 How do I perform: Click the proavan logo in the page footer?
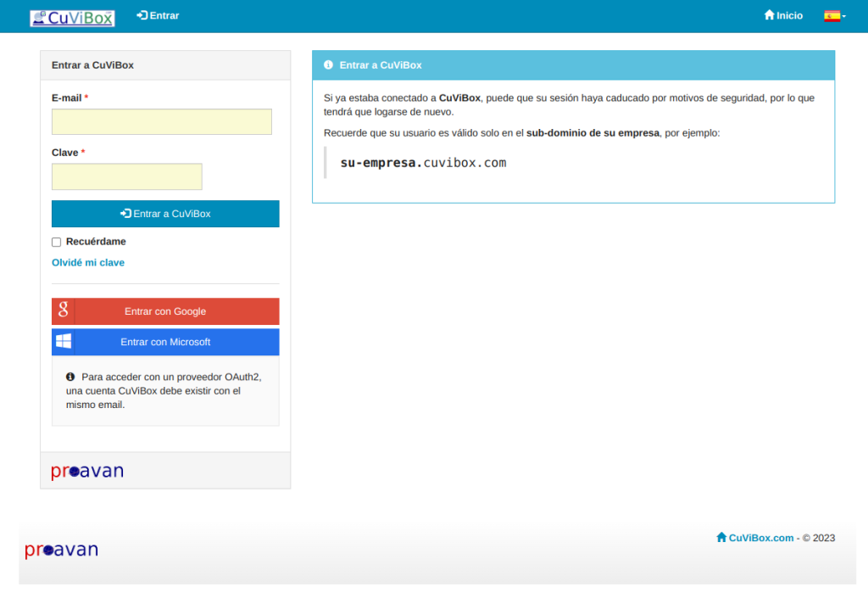62,550
